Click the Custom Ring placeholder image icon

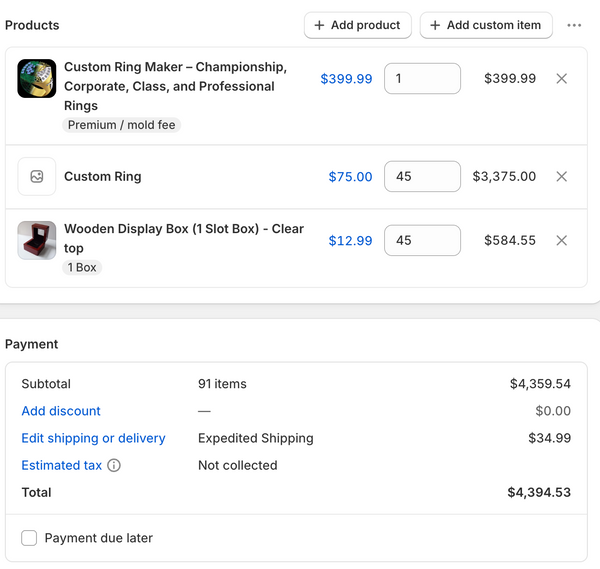[37, 176]
